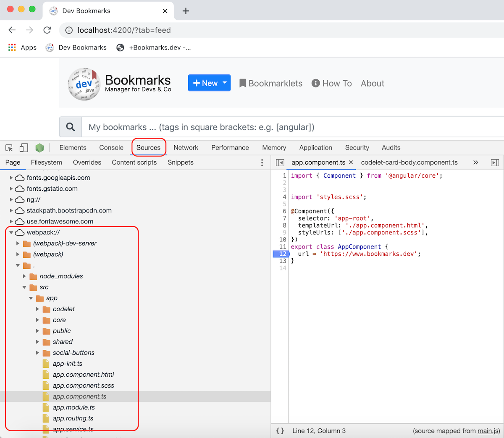Open the New button dropdown caret
This screenshot has height=438, width=504.
(225, 83)
